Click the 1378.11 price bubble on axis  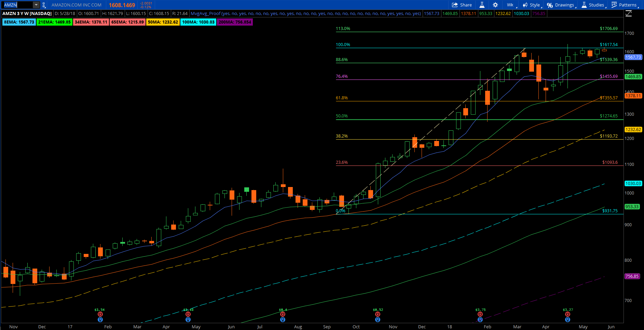[633, 96]
